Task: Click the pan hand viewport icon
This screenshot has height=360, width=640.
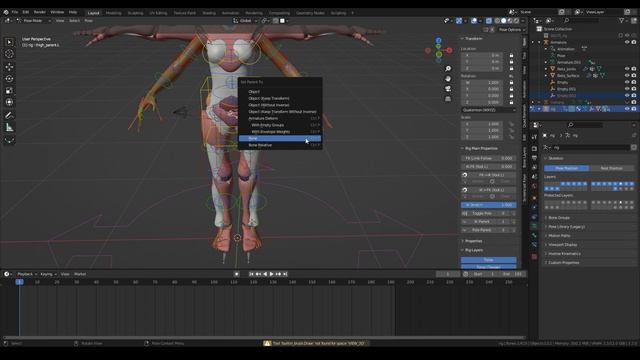Action: click(448, 78)
